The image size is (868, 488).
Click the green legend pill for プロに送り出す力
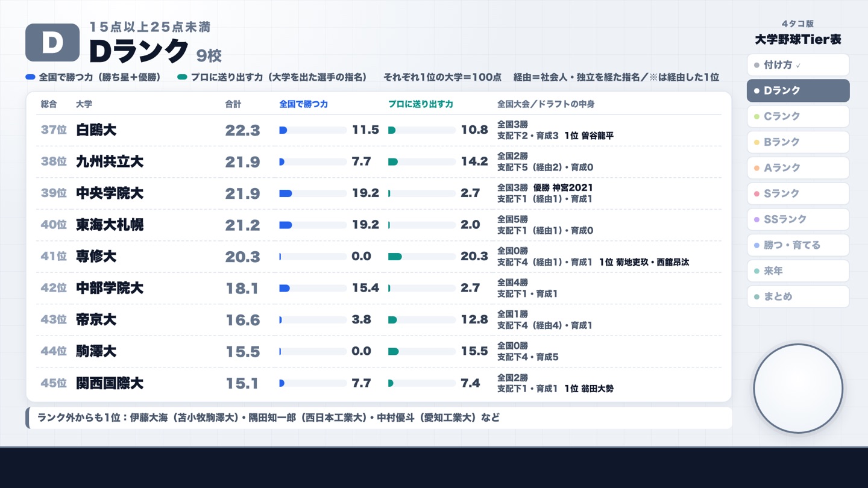pyautogui.click(x=183, y=78)
